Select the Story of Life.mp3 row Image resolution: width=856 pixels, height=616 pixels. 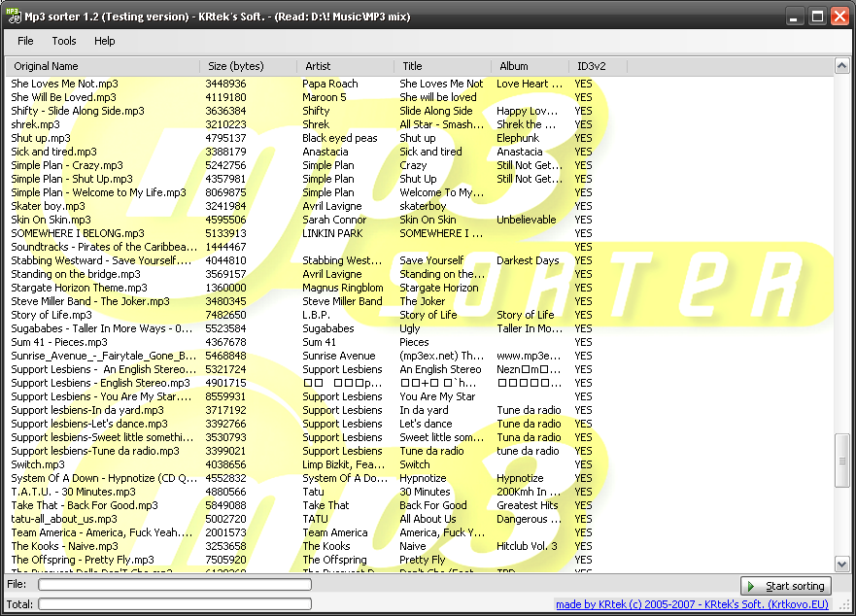tap(51, 315)
